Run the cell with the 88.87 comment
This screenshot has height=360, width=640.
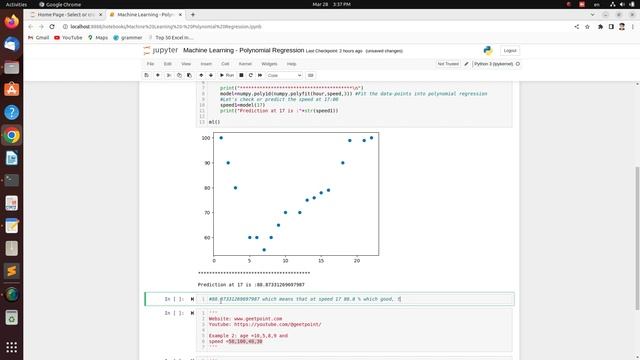pyautogui.click(x=192, y=299)
